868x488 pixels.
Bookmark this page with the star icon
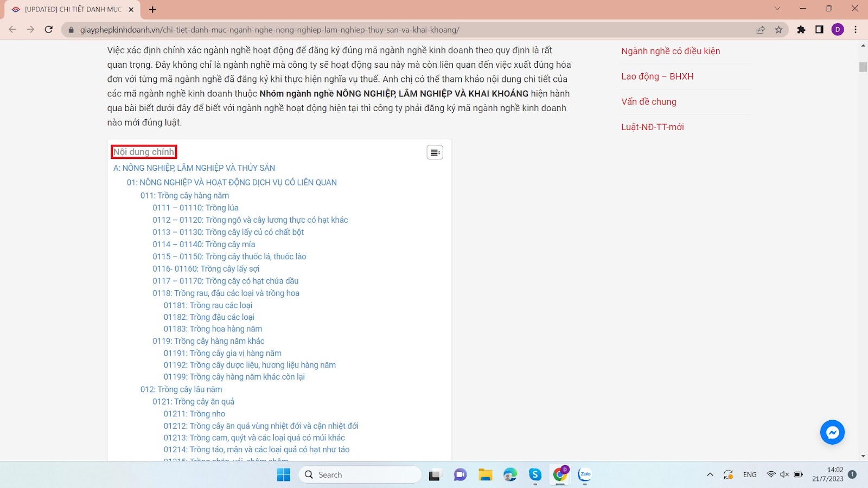click(x=778, y=30)
